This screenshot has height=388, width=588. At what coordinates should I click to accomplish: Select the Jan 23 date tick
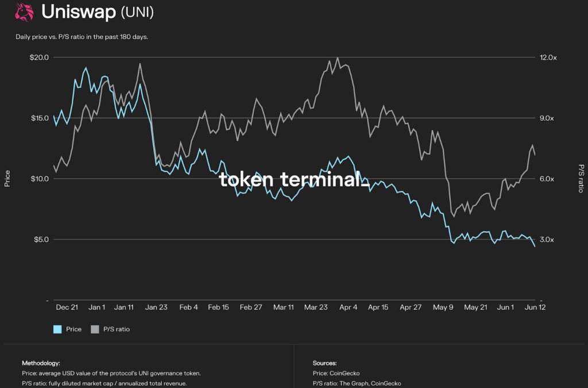click(x=156, y=308)
